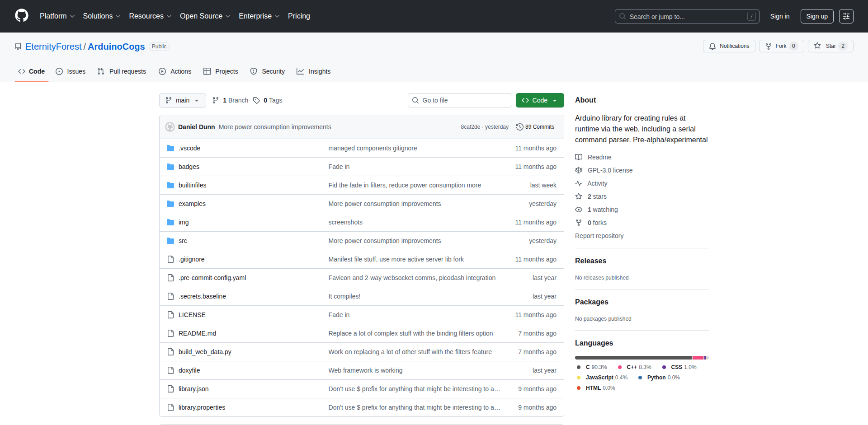Expand the Open Source menu

(x=205, y=16)
